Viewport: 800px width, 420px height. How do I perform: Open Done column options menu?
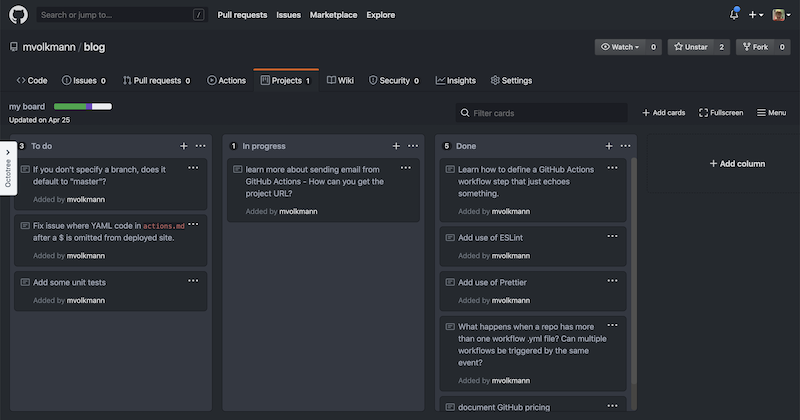pyautogui.click(x=626, y=146)
